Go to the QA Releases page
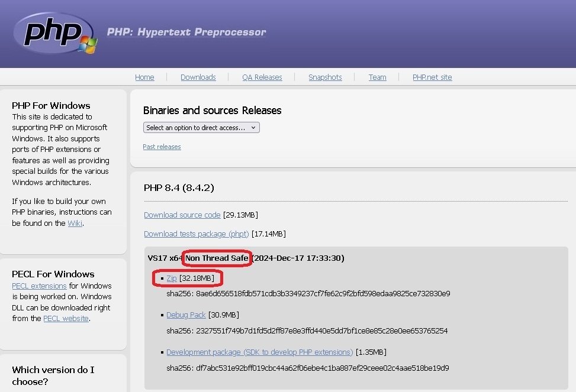 click(262, 77)
